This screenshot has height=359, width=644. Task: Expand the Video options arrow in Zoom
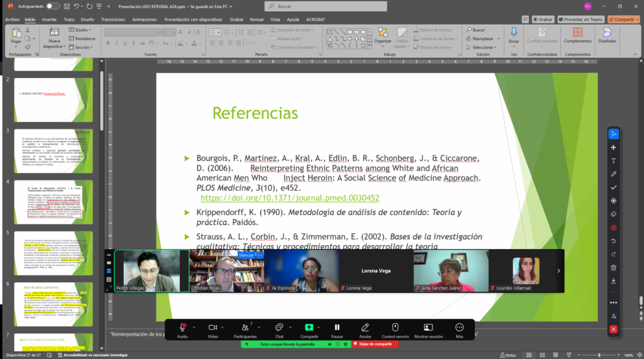click(222, 328)
